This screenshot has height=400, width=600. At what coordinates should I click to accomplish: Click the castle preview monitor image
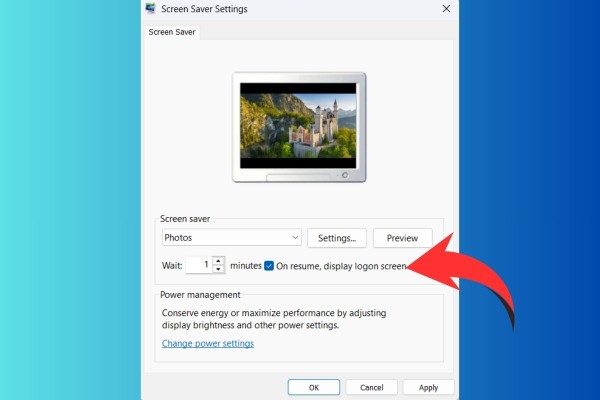300,125
